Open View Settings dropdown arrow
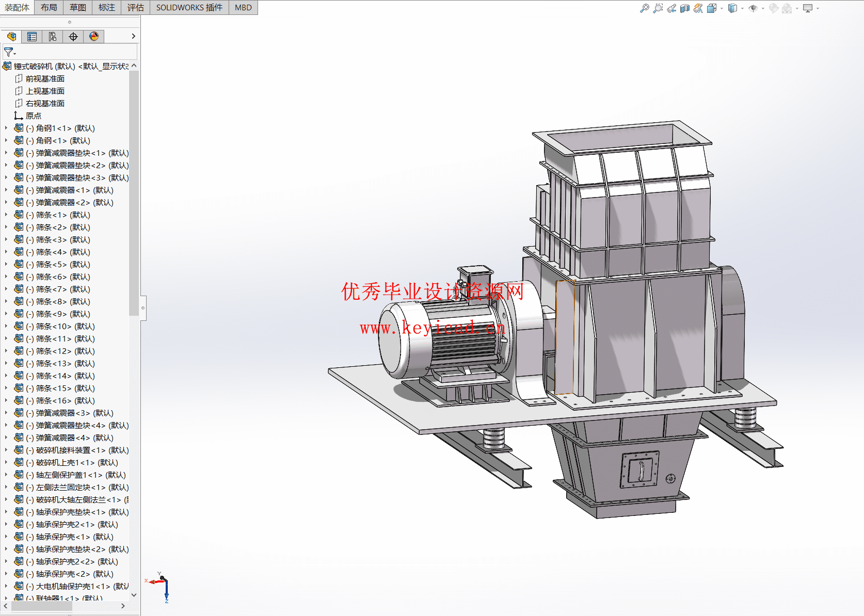 click(x=818, y=8)
